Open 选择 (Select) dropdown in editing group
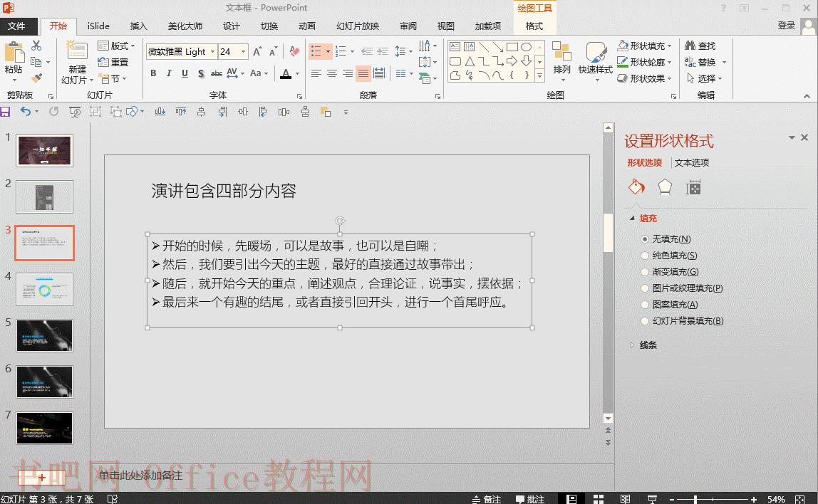This screenshot has height=504, width=818. click(x=704, y=78)
